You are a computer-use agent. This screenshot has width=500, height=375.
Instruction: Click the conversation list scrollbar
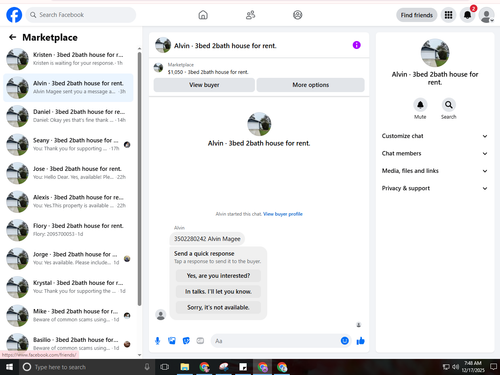(139, 178)
